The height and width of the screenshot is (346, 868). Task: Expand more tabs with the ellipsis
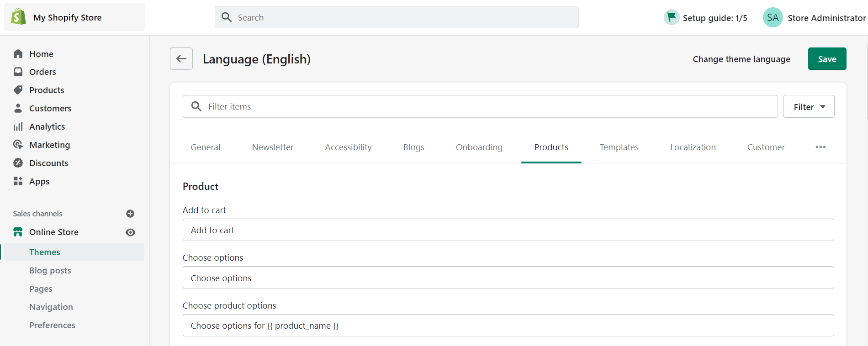(820, 147)
